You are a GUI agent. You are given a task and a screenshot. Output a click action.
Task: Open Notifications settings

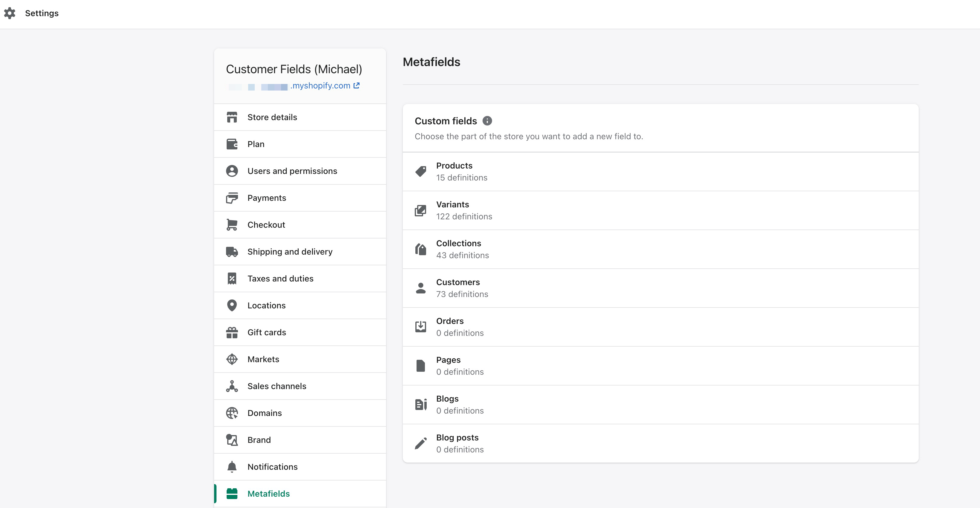click(x=300, y=467)
